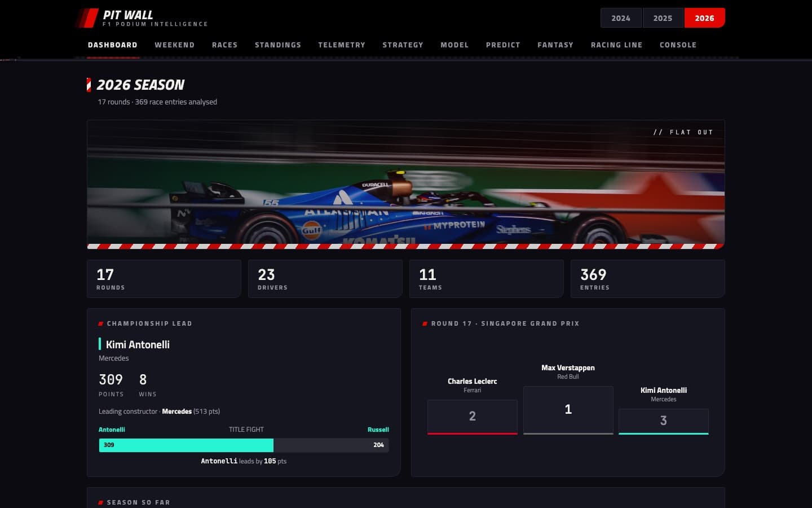Click Kimi Antonelli name on the podium

click(664, 391)
